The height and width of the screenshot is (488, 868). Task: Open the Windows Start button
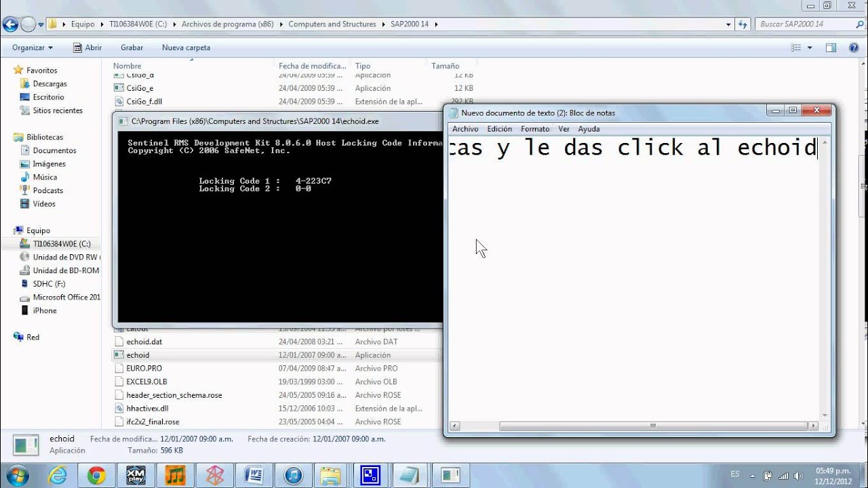point(16,474)
